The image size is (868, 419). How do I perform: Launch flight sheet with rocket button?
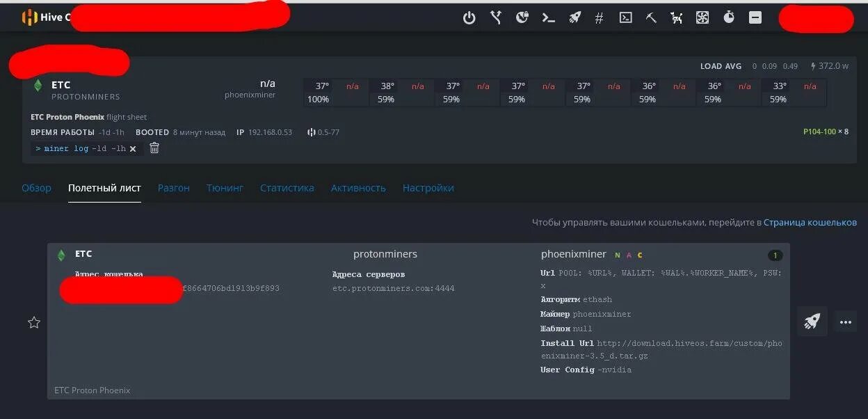(x=812, y=322)
